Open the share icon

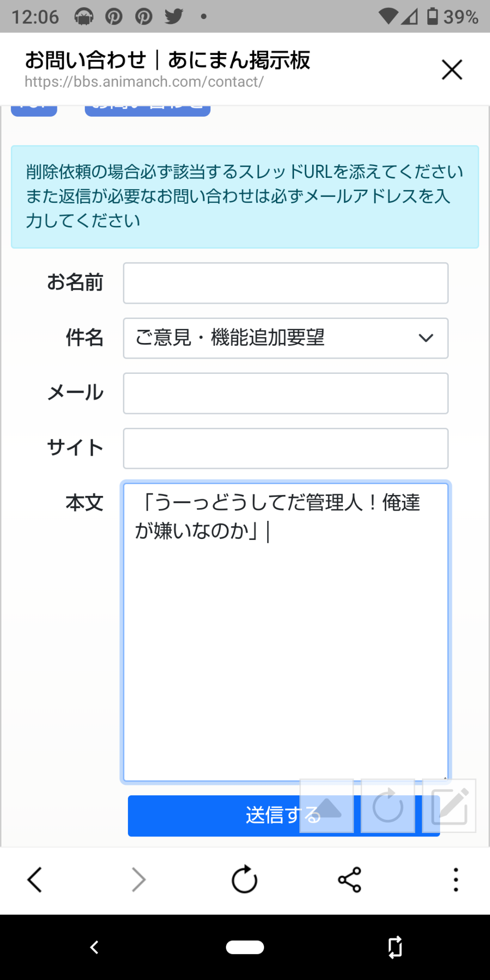click(x=349, y=880)
